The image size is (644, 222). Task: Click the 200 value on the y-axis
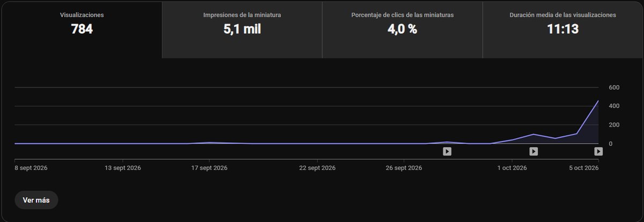coord(614,125)
